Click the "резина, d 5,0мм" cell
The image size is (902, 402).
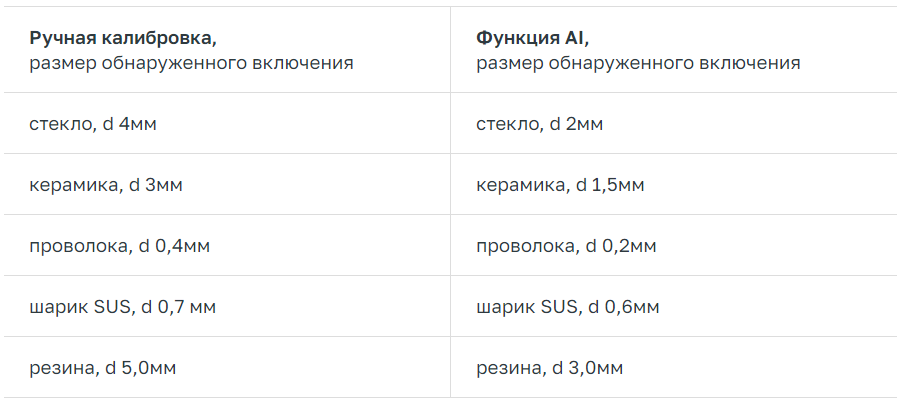coord(103,368)
